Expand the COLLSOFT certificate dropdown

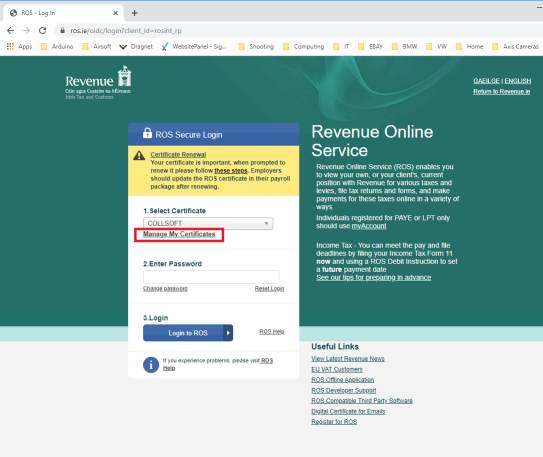tap(208, 223)
